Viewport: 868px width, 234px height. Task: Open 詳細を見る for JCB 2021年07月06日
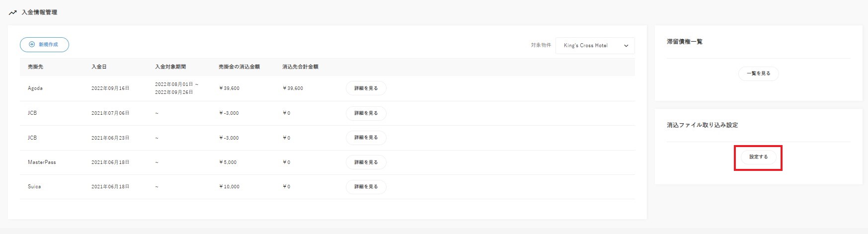point(366,113)
